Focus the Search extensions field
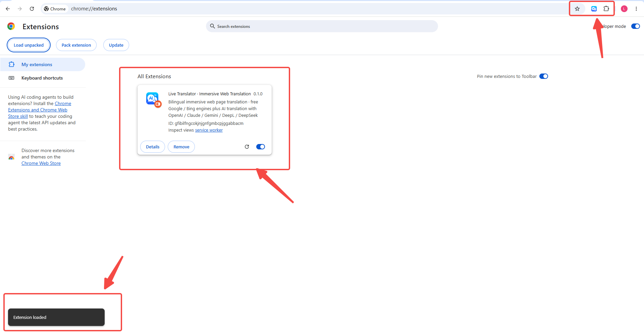Screen dimensions: 644x334 322,26
